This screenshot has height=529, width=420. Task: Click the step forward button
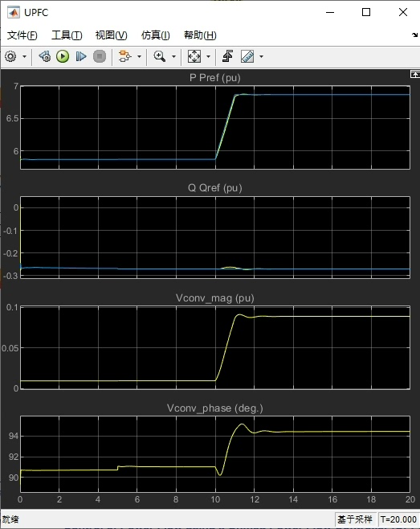pyautogui.click(x=81, y=56)
